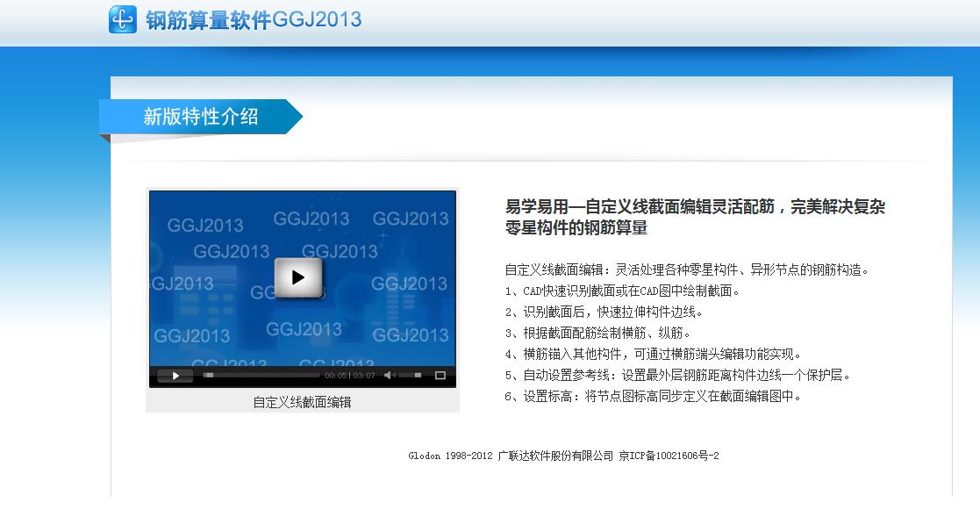
Task: Click item 3 根据截面配筋绘制横筋、纵筋
Action: click(x=597, y=334)
